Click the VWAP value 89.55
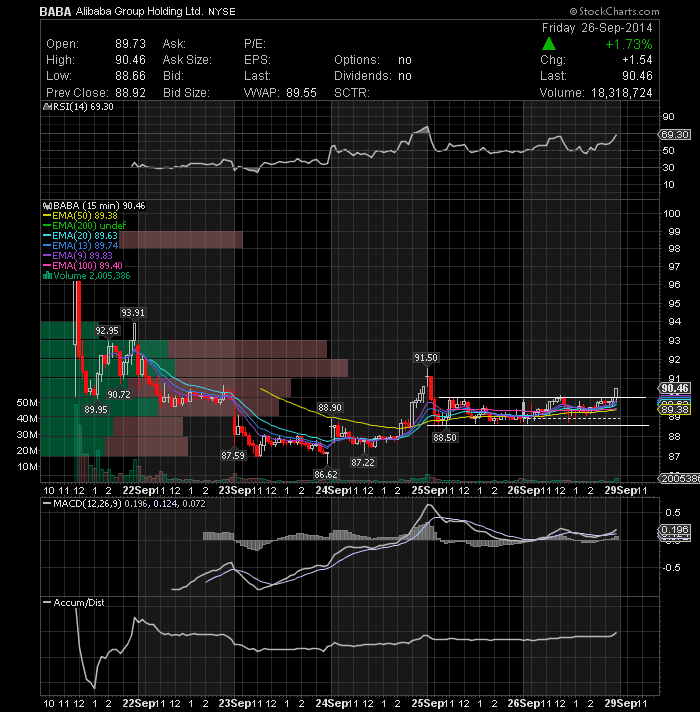 tap(301, 93)
